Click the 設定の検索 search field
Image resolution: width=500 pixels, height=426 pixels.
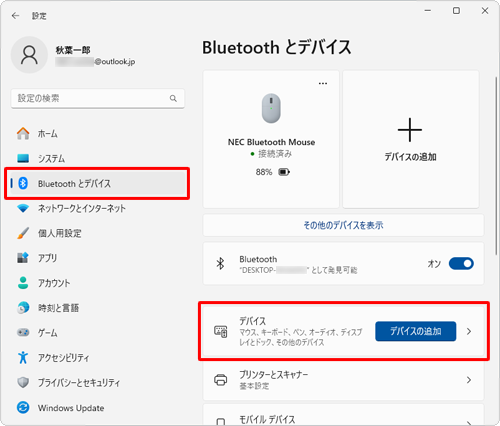point(97,98)
